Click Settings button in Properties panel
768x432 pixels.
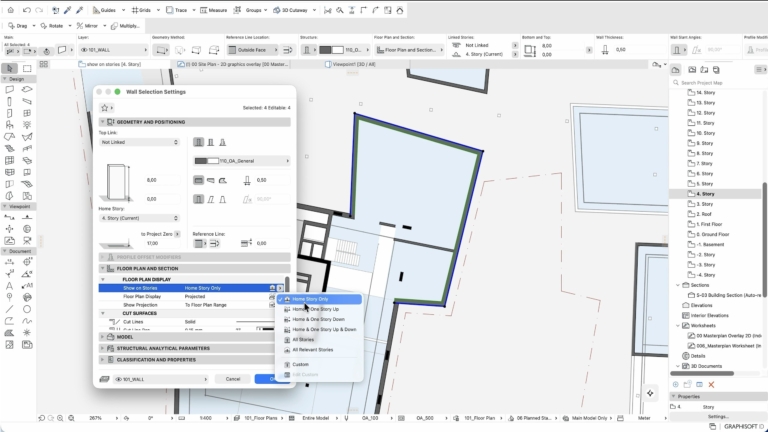718,416
